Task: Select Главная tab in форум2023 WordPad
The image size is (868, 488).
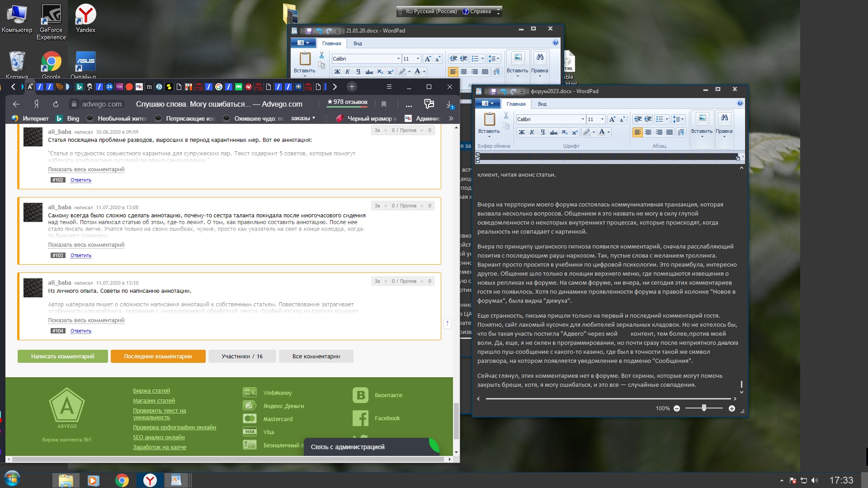Action: 516,104
